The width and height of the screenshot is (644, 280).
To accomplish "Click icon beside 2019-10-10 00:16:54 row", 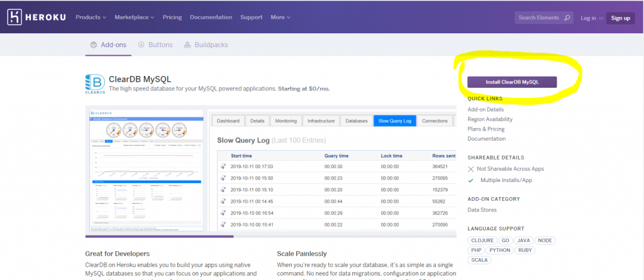I will (x=223, y=213).
